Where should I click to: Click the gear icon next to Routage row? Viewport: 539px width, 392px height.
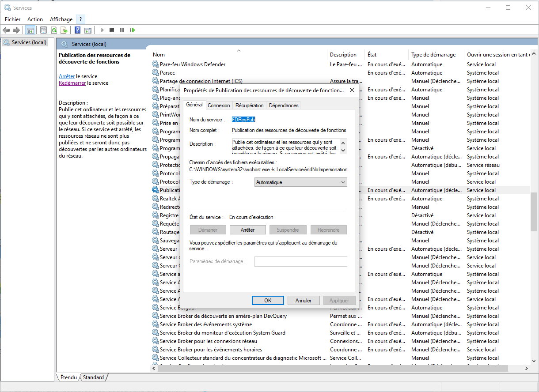click(x=155, y=232)
